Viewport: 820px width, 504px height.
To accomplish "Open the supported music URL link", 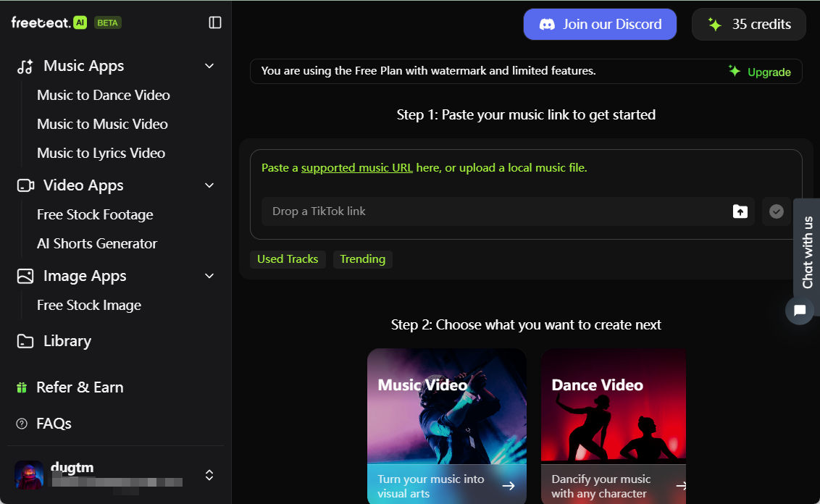I will point(357,167).
